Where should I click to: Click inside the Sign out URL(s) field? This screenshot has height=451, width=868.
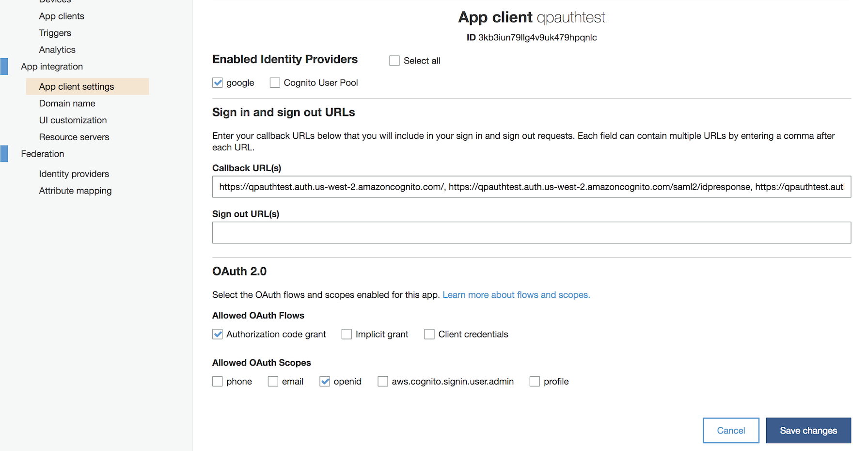[x=531, y=232]
